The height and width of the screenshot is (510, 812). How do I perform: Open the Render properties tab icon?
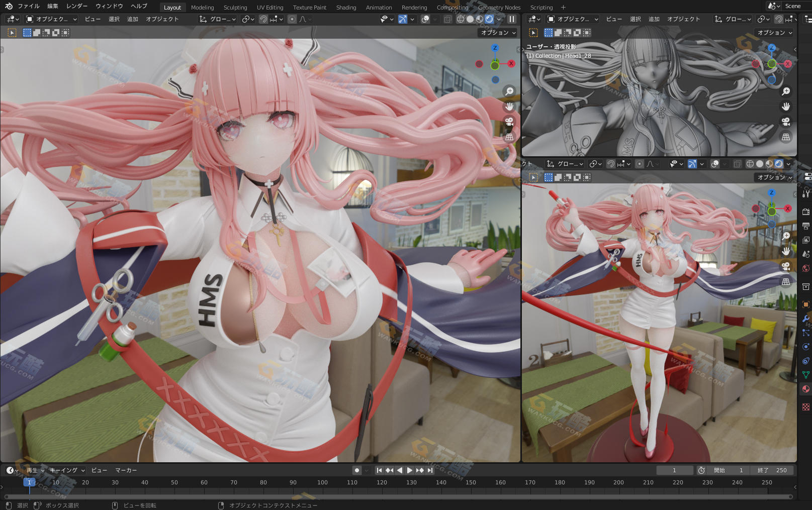pyautogui.click(x=806, y=212)
